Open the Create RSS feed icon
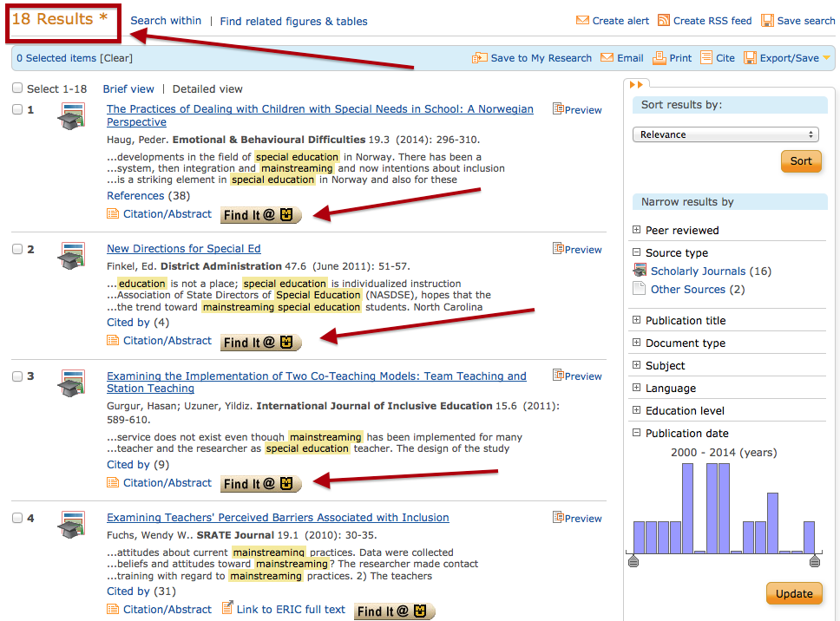This screenshot has height=621, width=840. [x=664, y=20]
